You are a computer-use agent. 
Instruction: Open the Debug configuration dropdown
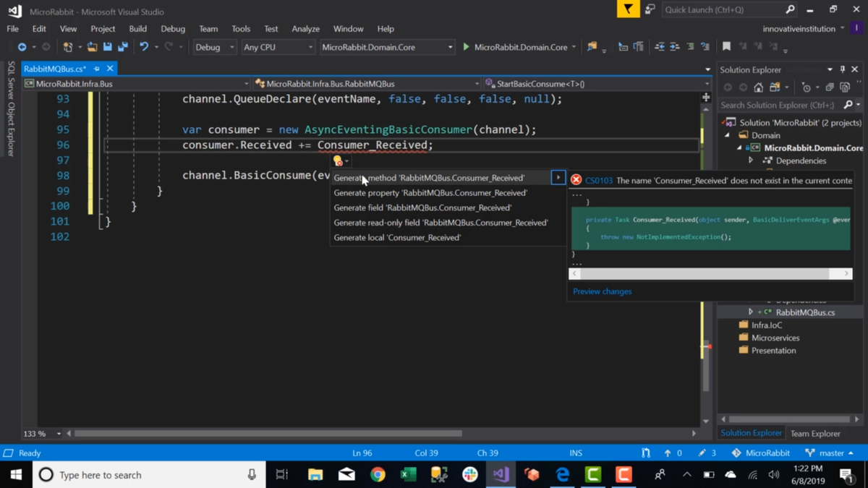215,47
